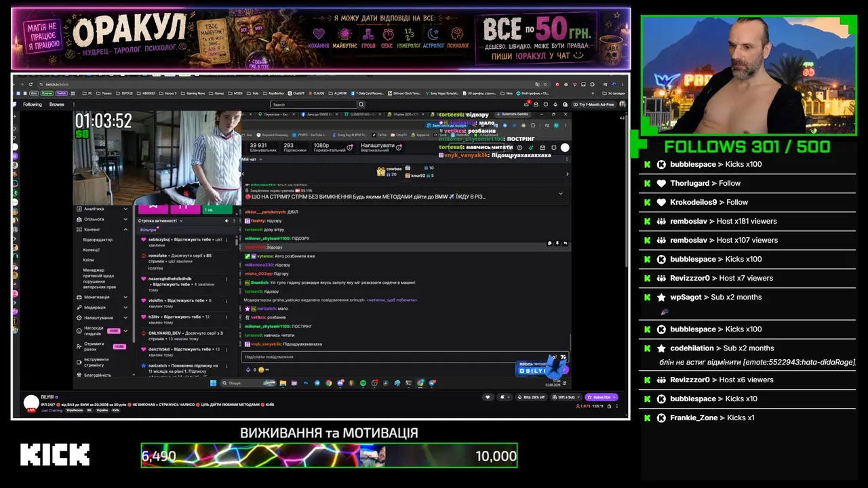
Task: Click the inner taskbar Пошук search box
Action: click(248, 383)
